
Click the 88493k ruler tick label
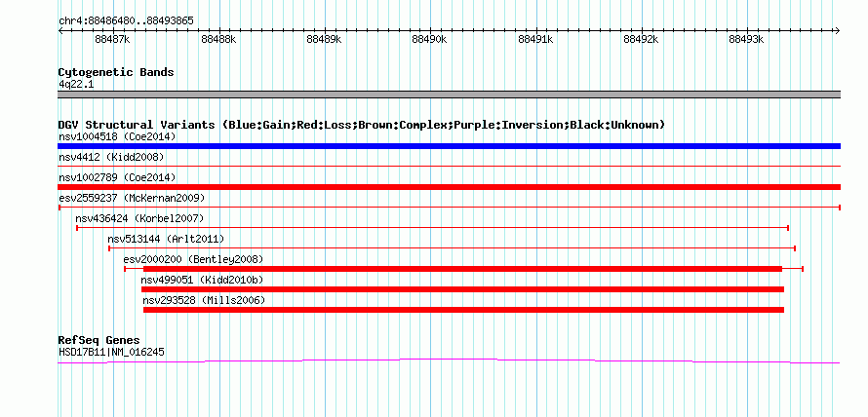click(746, 40)
